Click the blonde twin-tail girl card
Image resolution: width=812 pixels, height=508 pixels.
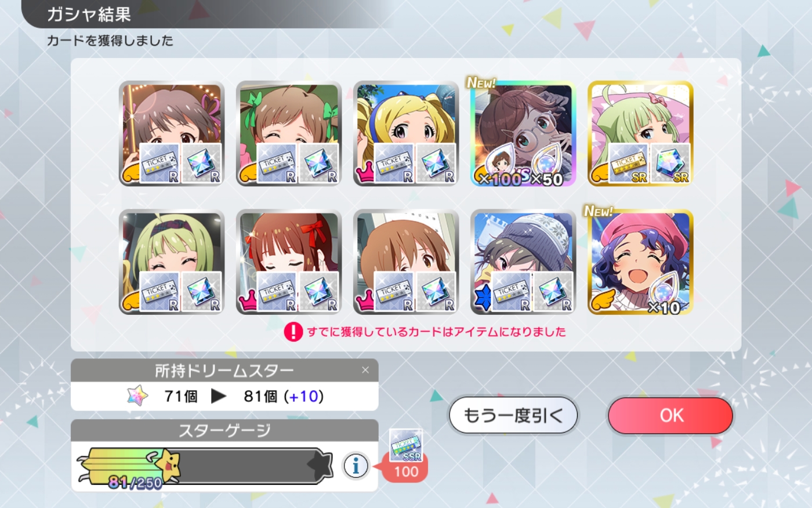point(405,134)
